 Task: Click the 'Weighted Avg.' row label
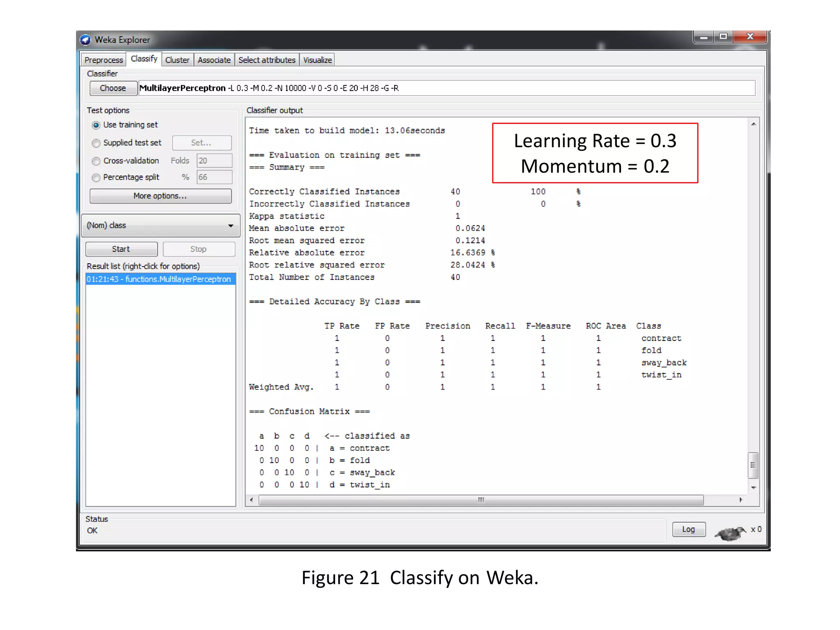pyautogui.click(x=281, y=387)
